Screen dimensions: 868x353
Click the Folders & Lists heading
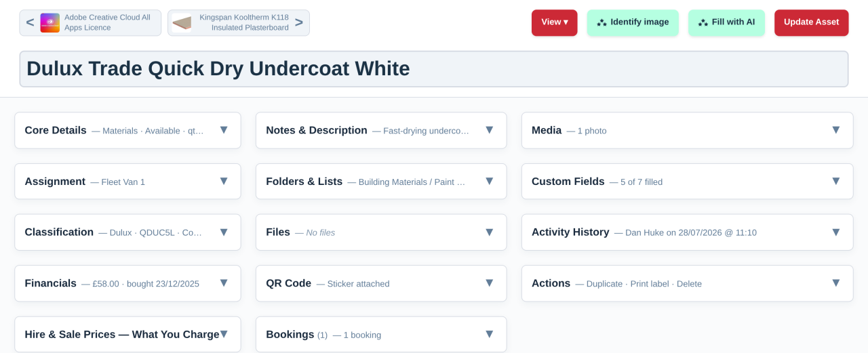coord(304,182)
